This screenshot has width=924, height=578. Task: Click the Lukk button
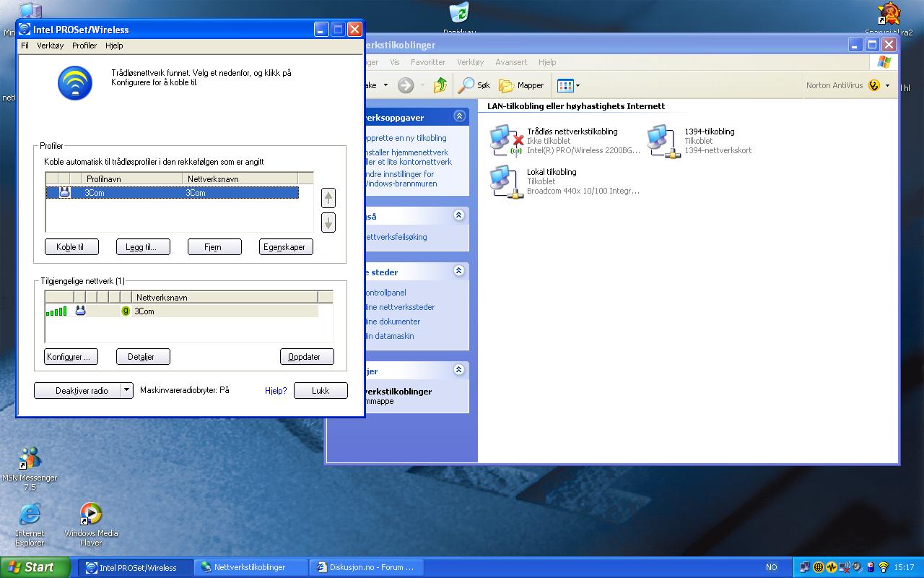pyautogui.click(x=321, y=390)
